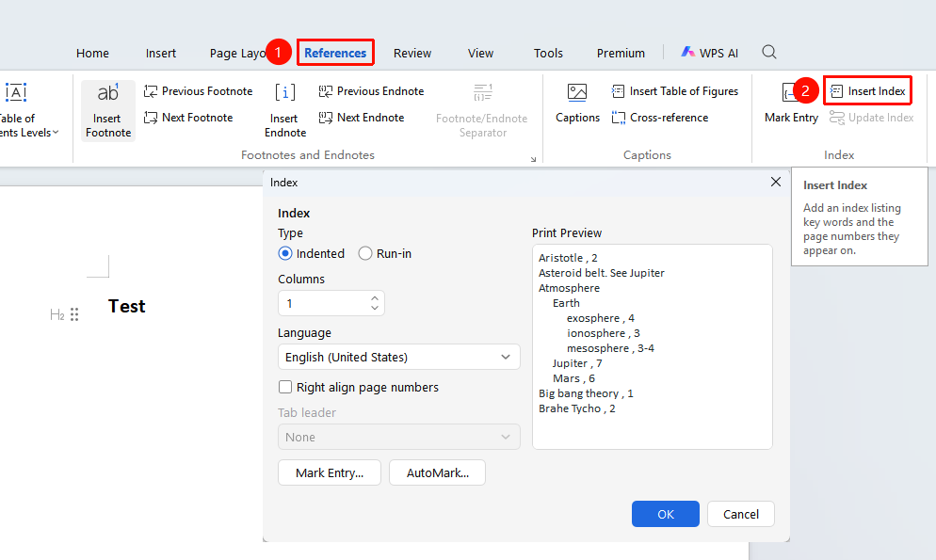Open Cross-reference tool
The height and width of the screenshot is (560, 936).
coord(659,118)
